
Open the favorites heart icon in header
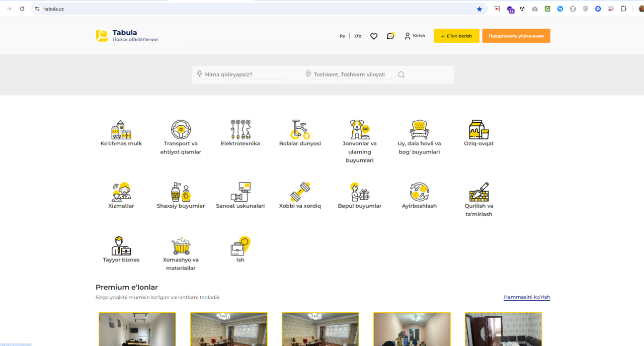tap(374, 36)
